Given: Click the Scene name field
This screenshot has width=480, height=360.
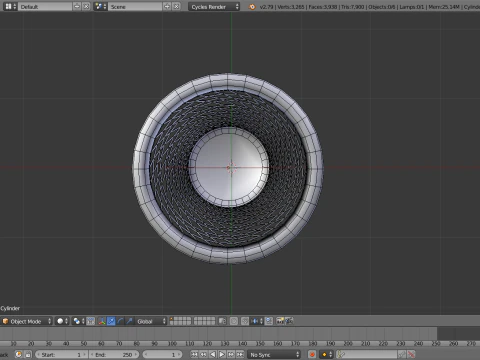Looking at the screenshot, I should pyautogui.click(x=135, y=6).
